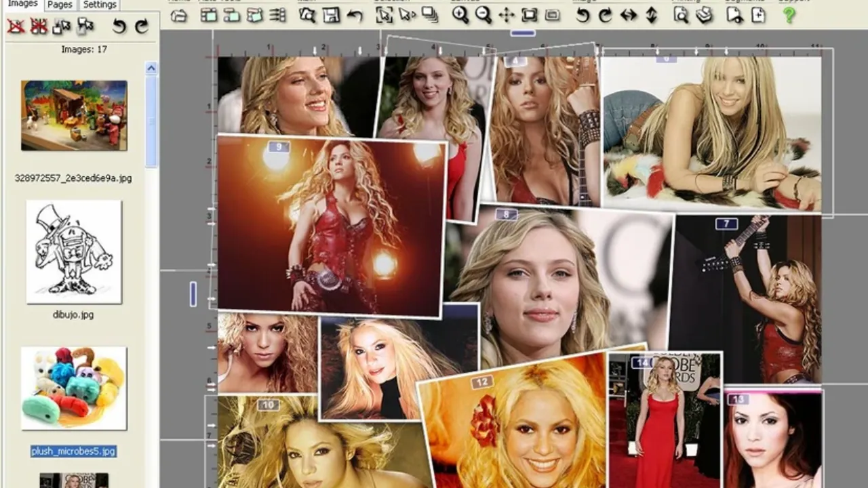Select collage photo numbered 13
The height and width of the screenshot is (488, 868).
pos(773,439)
